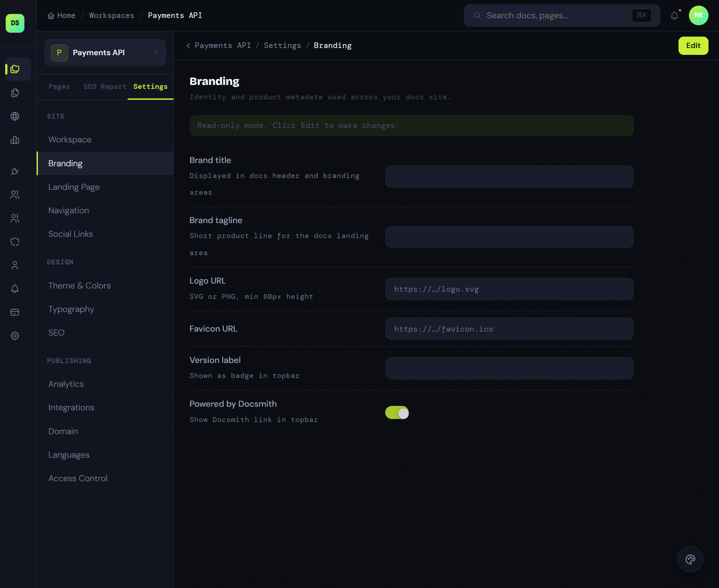Image resolution: width=719 pixels, height=588 pixels.
Task: Open the globe icon for domains
Action: click(15, 117)
